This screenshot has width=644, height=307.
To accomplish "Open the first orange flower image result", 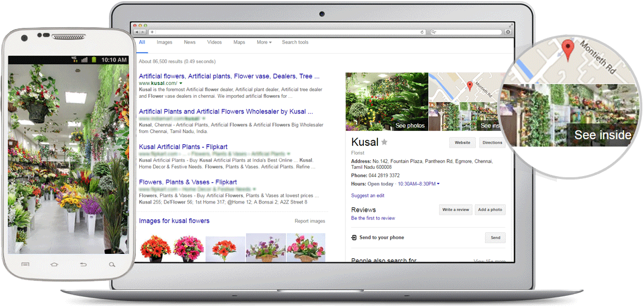I will click(155, 248).
